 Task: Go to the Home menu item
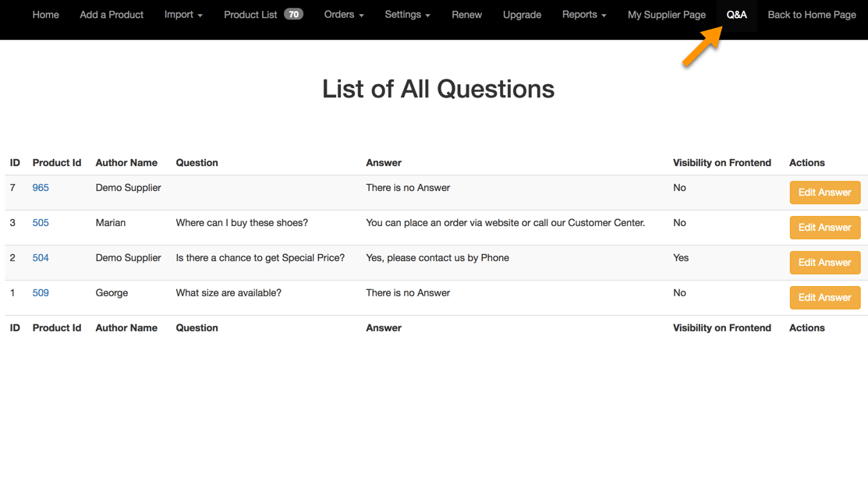pos(46,15)
